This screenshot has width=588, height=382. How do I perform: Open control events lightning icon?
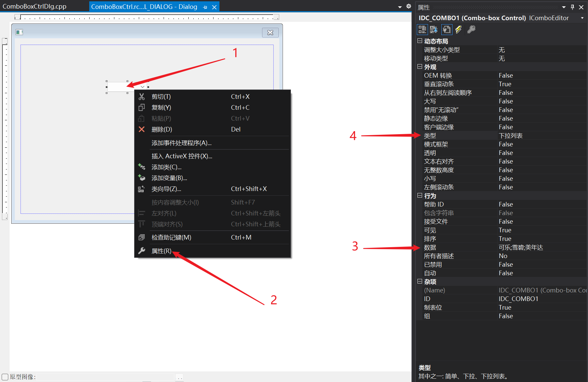458,30
